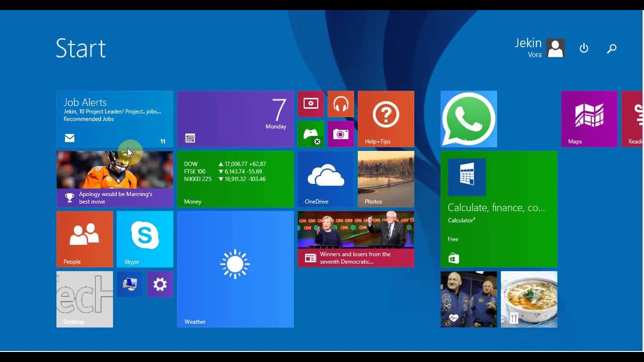
Task: Click the Free price label in Store tile
Action: pyautogui.click(x=453, y=239)
